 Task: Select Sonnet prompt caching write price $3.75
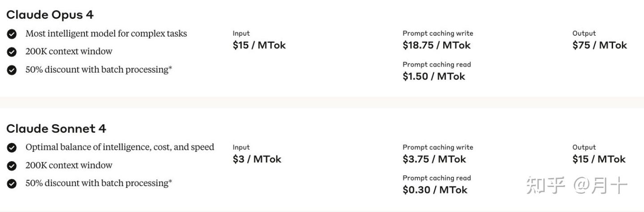tap(434, 159)
